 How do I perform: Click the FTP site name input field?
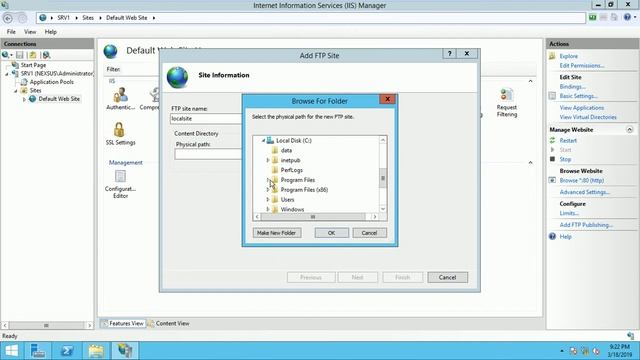click(x=207, y=119)
